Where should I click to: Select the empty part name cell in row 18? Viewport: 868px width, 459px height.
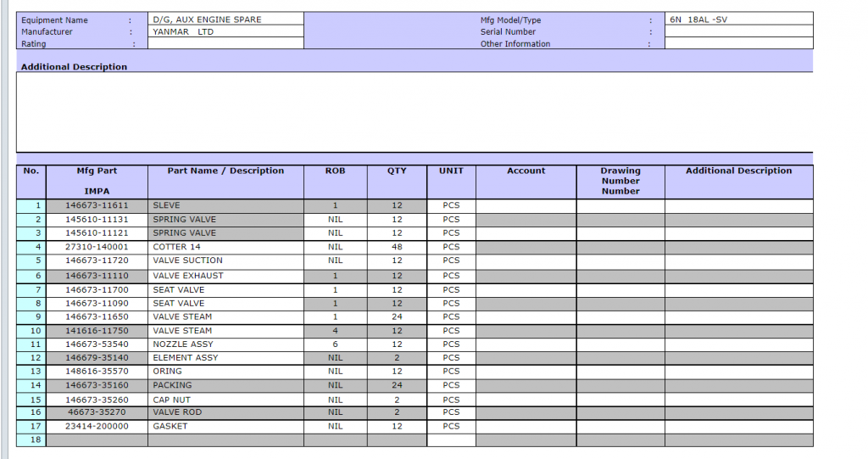(x=225, y=440)
